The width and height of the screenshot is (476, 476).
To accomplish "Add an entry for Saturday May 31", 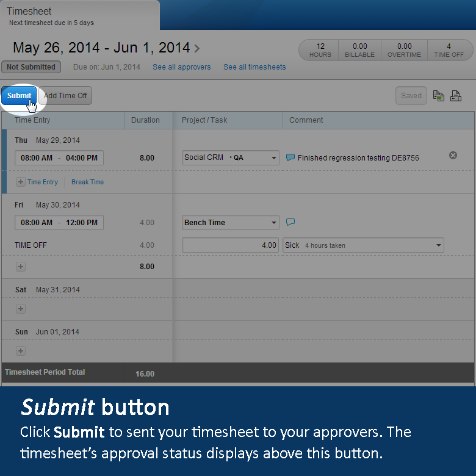I will (21, 309).
